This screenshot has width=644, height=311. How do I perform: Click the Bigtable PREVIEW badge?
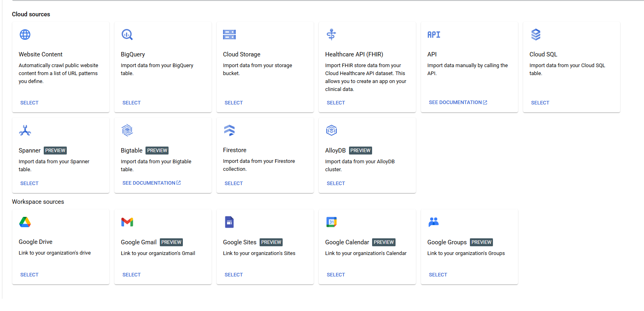157,151
